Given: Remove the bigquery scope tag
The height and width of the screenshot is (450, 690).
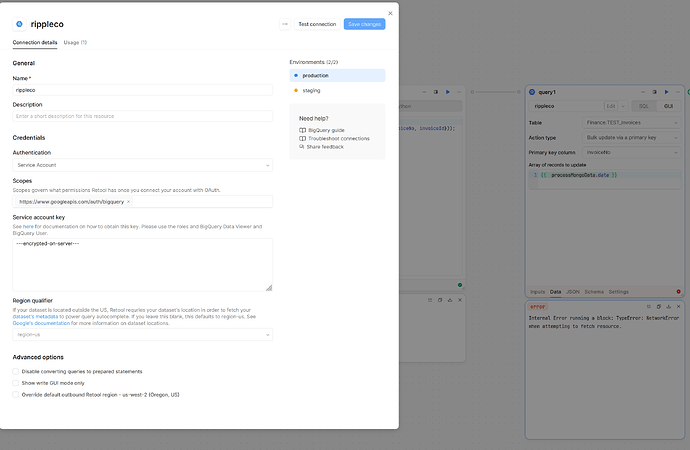Looking at the screenshot, I should tap(128, 202).
